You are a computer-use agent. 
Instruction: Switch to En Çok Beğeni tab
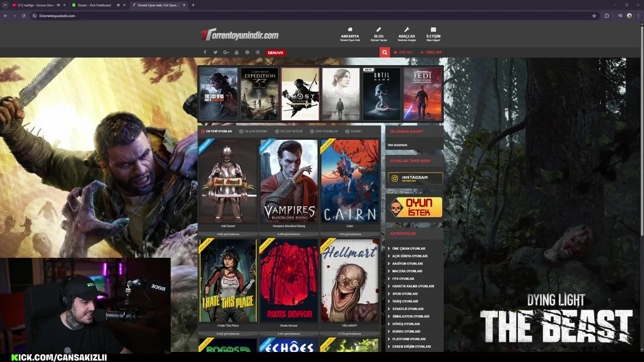[289, 131]
